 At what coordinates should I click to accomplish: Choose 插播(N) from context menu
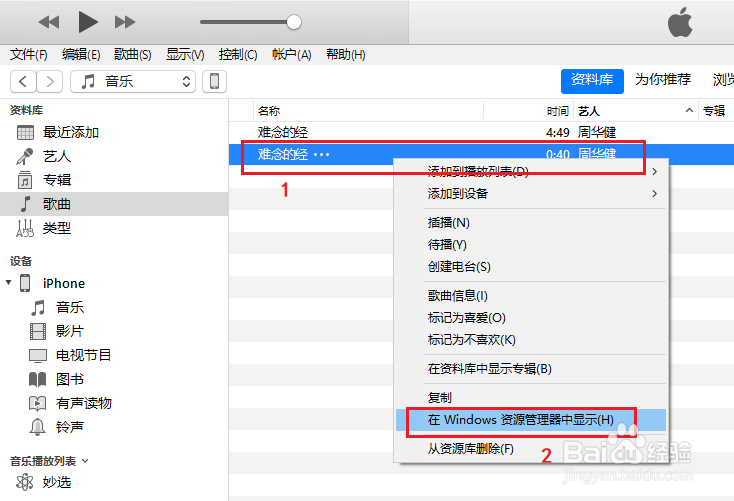(x=532, y=222)
